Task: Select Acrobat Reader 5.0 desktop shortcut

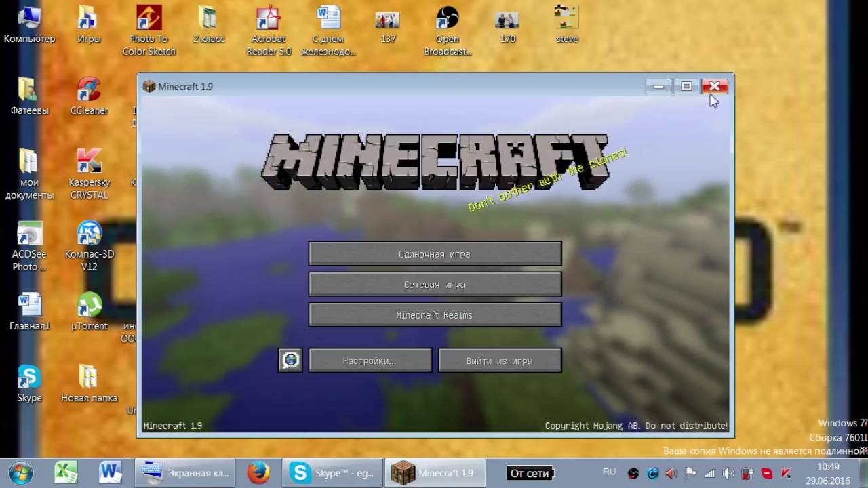Action: tap(269, 31)
